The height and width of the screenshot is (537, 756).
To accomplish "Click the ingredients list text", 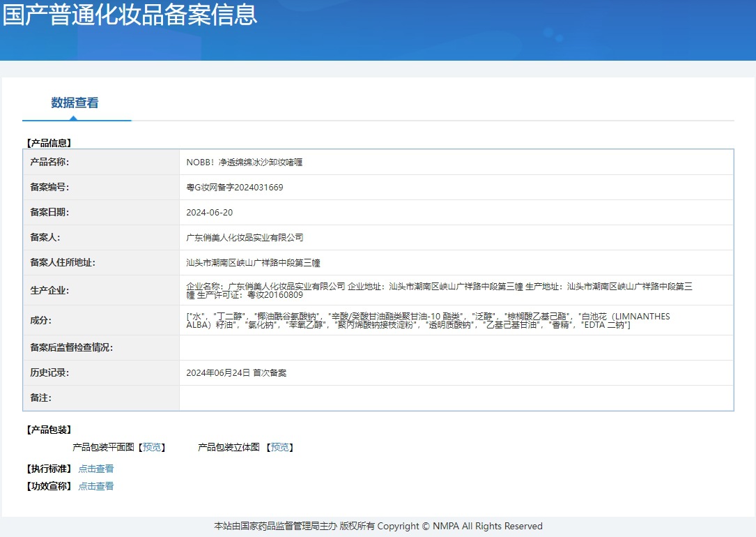I will point(428,320).
